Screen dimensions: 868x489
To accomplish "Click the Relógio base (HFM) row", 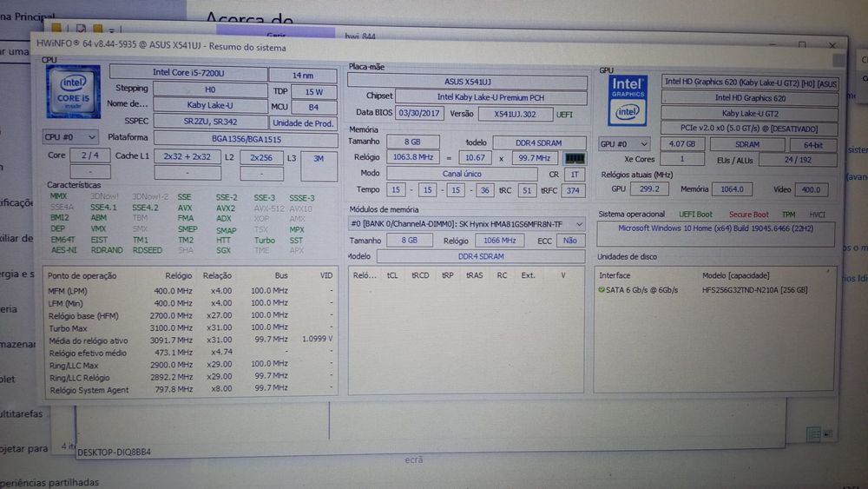I will 190,315.
